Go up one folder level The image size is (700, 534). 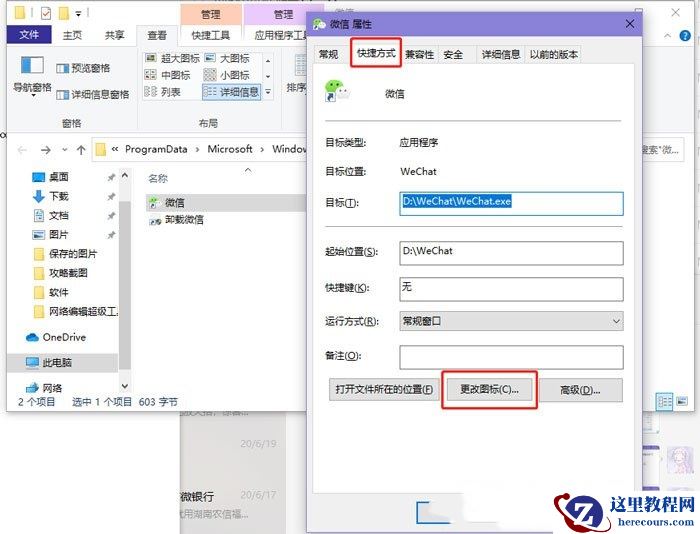(81, 150)
